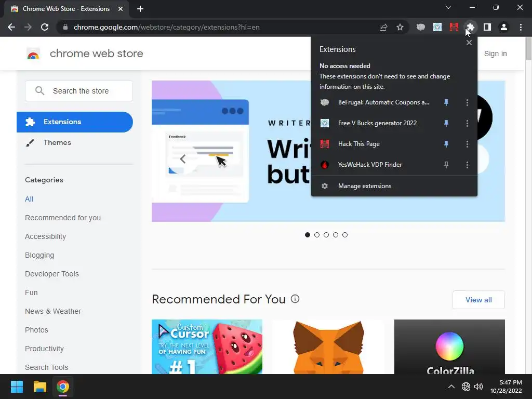This screenshot has height=399, width=532.
Task: Select the fifth carousel dot
Action: point(345,235)
